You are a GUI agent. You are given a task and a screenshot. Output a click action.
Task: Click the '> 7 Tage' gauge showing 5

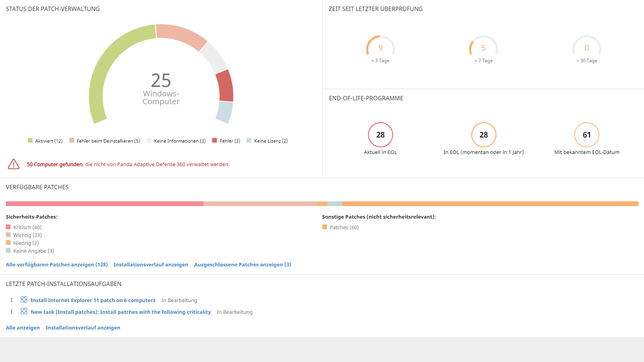483,48
